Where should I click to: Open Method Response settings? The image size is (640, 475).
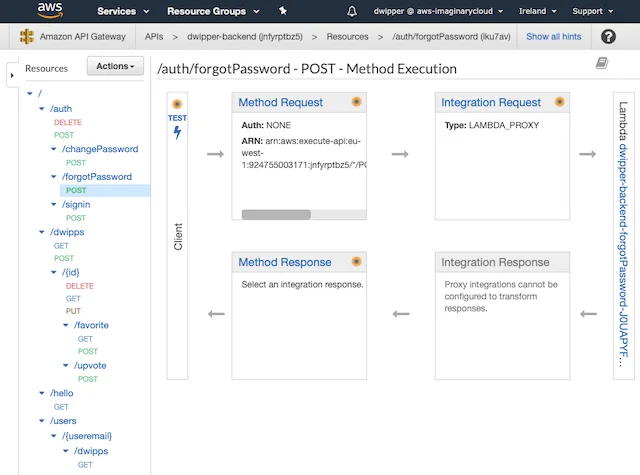pyautogui.click(x=285, y=262)
